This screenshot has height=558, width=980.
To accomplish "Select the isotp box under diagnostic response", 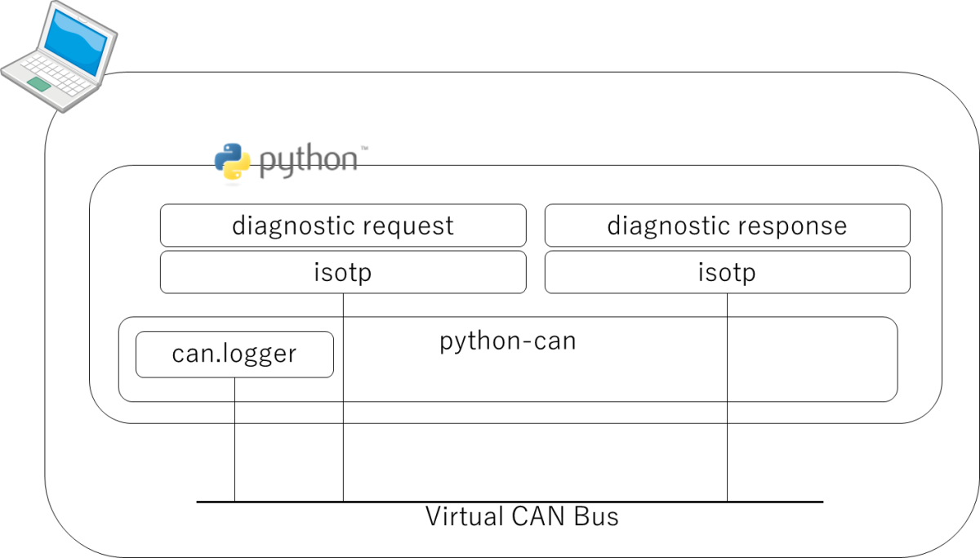I will pos(727,272).
